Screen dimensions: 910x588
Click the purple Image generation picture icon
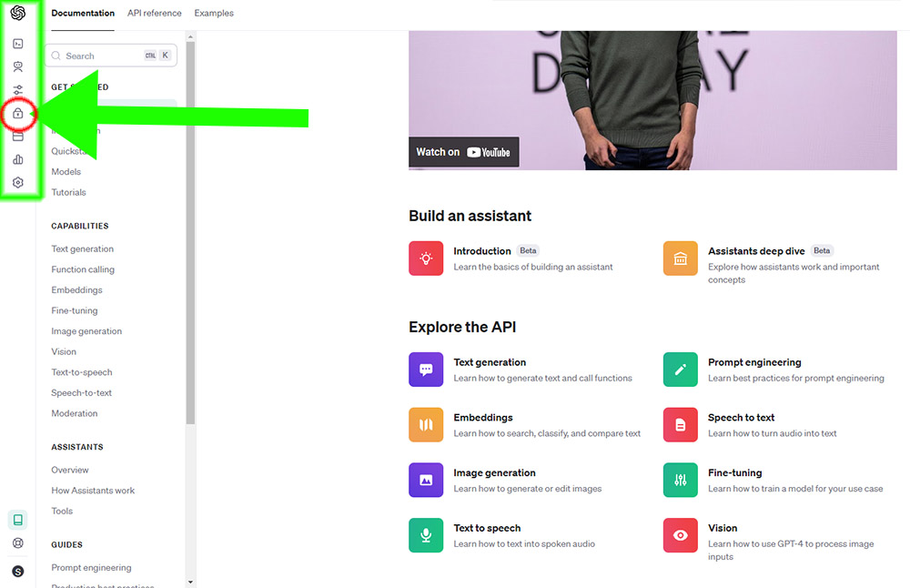pos(426,480)
